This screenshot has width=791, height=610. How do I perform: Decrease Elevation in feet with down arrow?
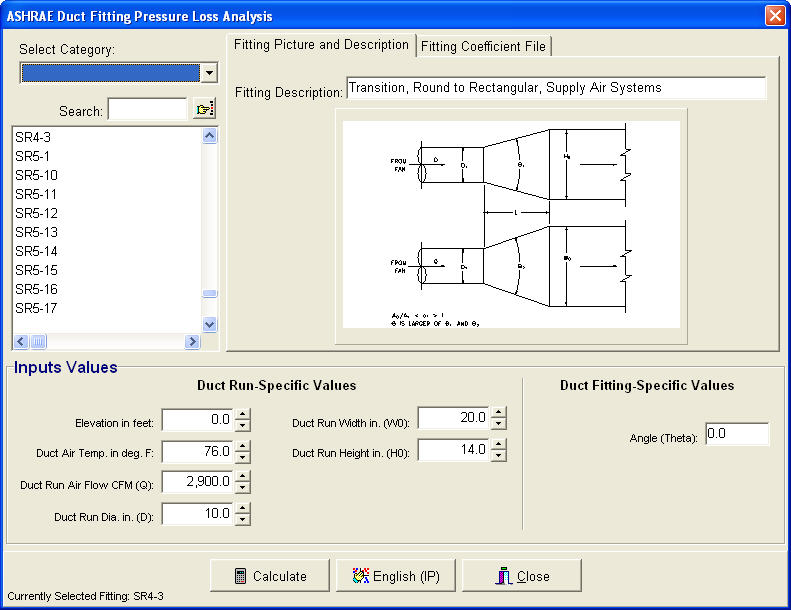243,425
